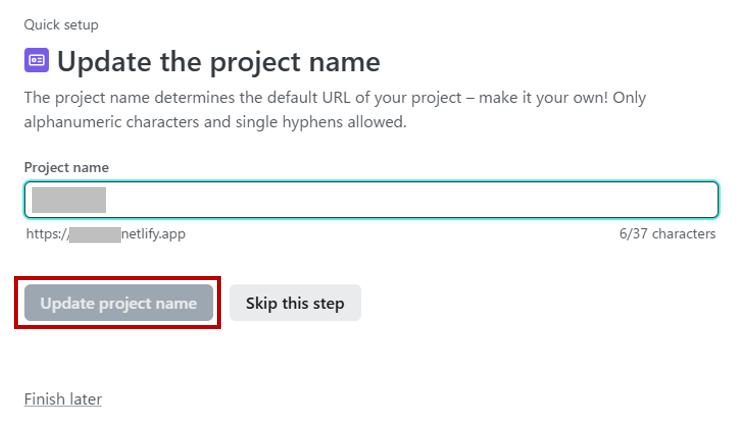Click the Quick setup breadcrumb text
The height and width of the screenshot is (431, 743).
[61, 24]
